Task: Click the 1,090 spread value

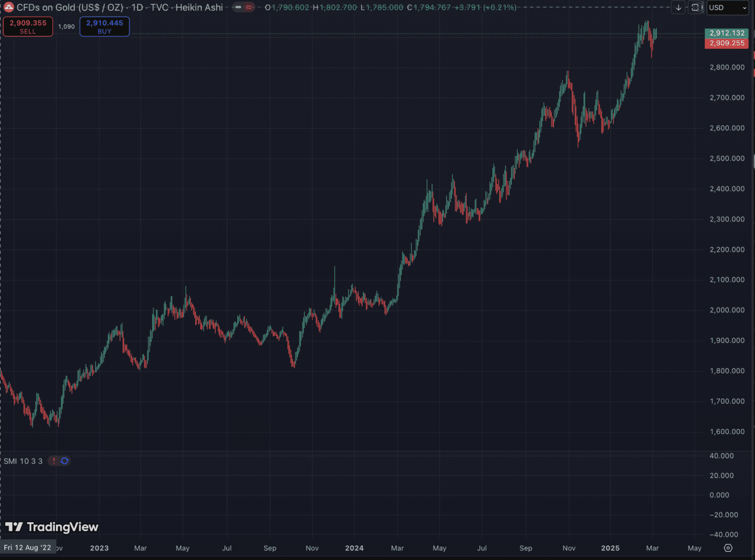Action: click(66, 26)
